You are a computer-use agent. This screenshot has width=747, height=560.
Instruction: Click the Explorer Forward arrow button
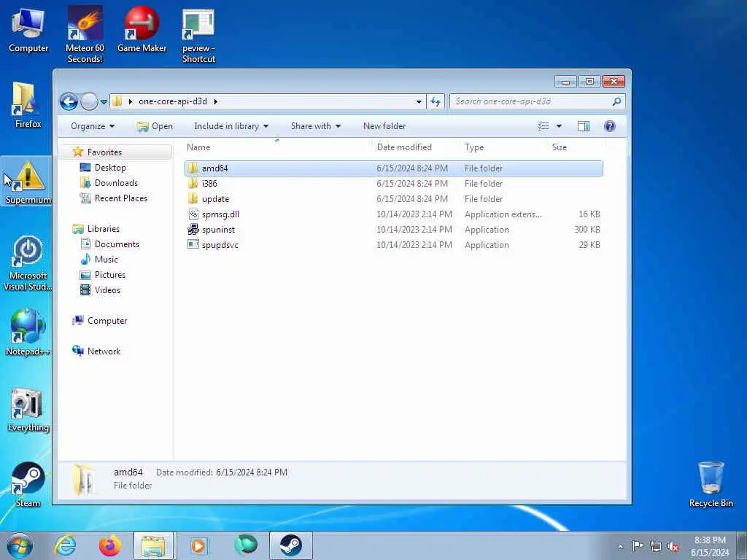point(89,101)
